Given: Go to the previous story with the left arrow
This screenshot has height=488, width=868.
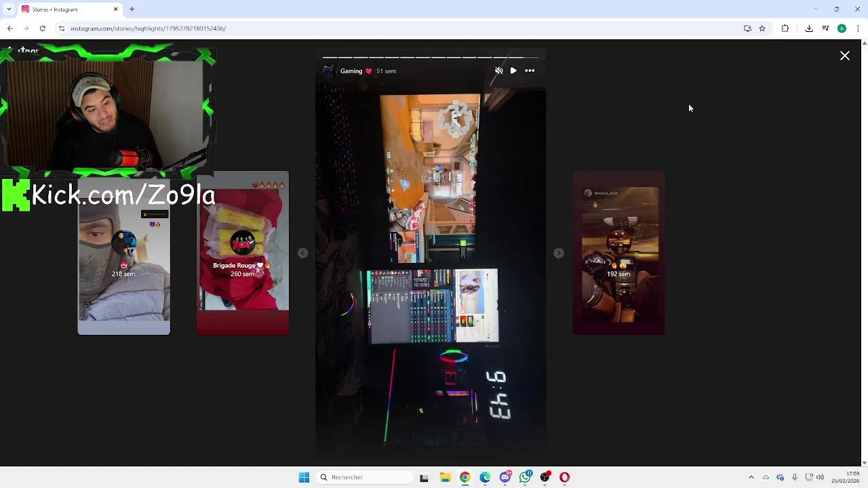Looking at the screenshot, I should click(x=303, y=253).
